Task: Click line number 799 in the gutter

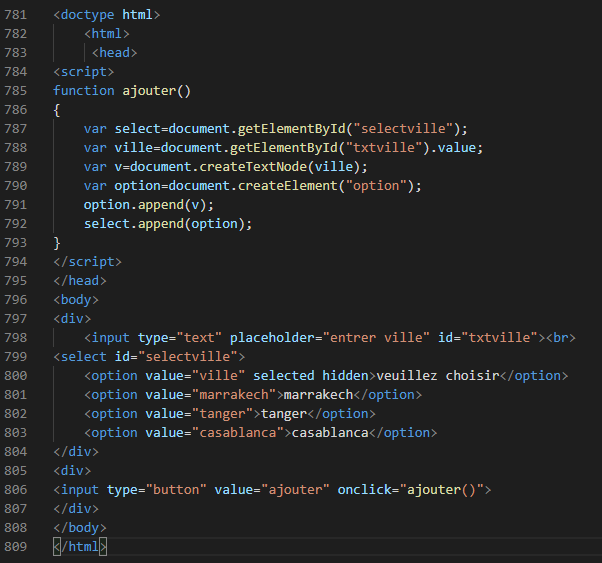Action: pos(16,357)
